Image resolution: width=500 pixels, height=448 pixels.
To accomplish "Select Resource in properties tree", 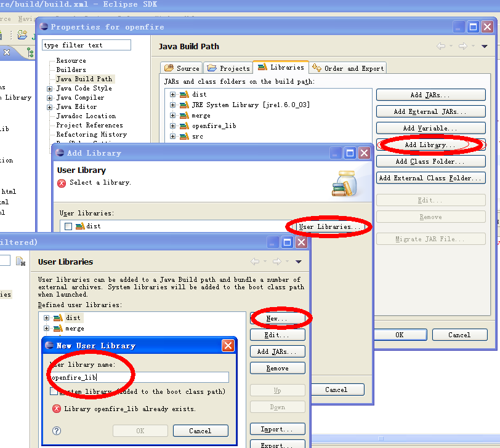I will [x=71, y=60].
